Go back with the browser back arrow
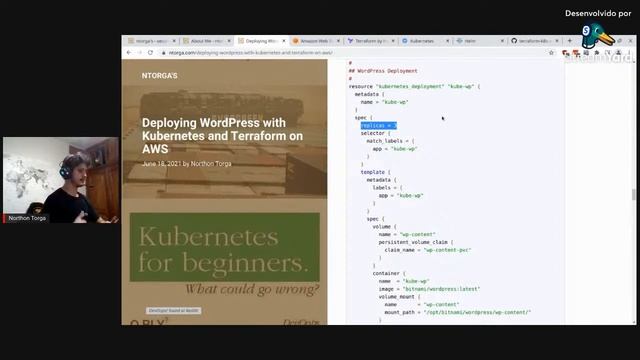Screen dimensions: 640x360 pyautogui.click(x=129, y=53)
